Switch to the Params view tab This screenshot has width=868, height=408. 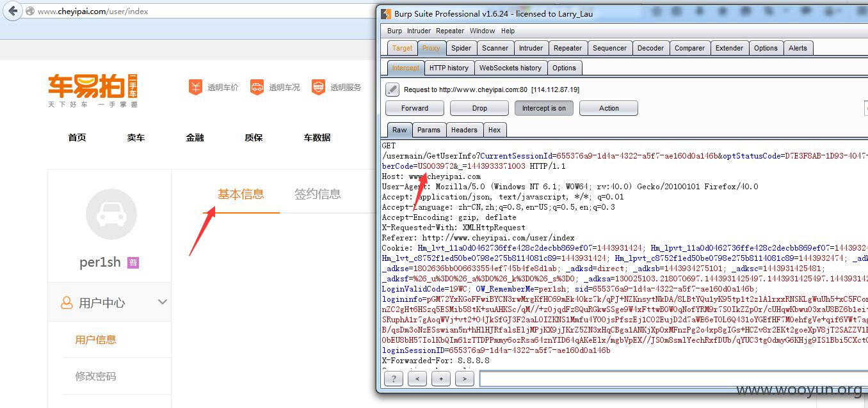(428, 130)
